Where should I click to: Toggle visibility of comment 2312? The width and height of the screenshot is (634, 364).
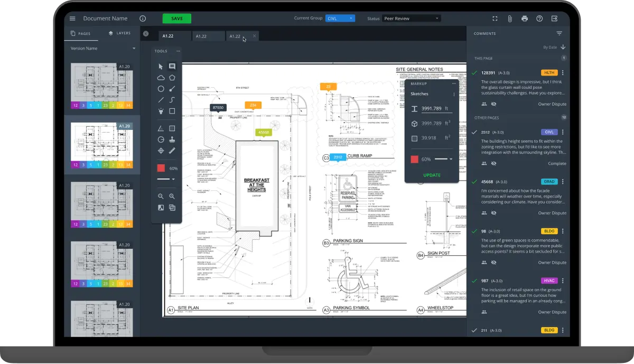[x=493, y=163]
